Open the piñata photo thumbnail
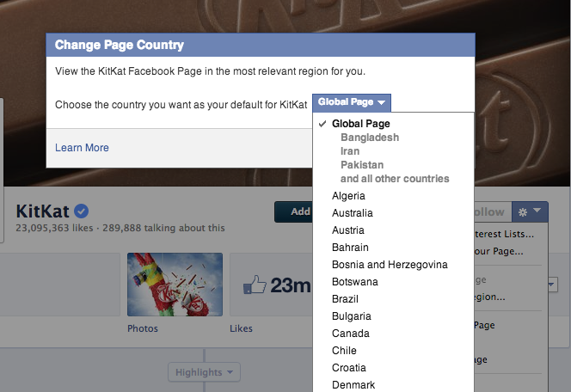This screenshot has width=571, height=392. [175, 285]
